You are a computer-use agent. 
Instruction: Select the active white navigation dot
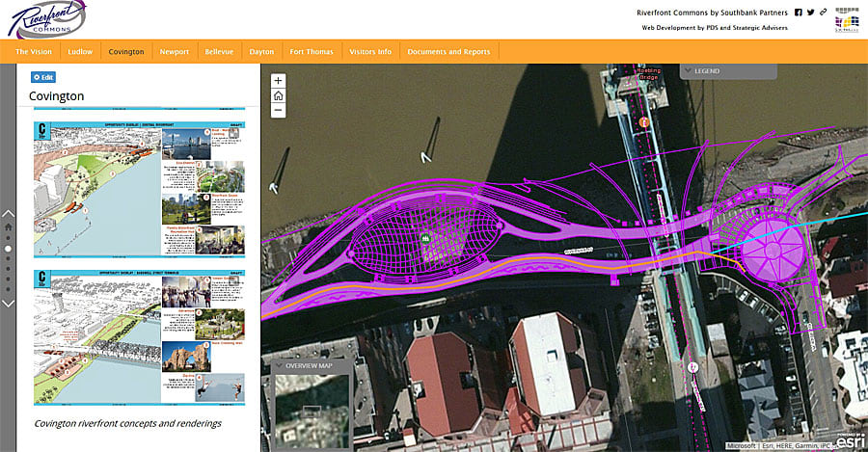coord(9,249)
